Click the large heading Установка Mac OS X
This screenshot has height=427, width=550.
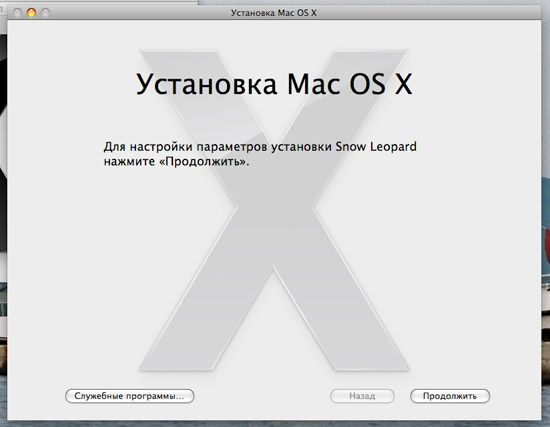pyautogui.click(x=274, y=85)
